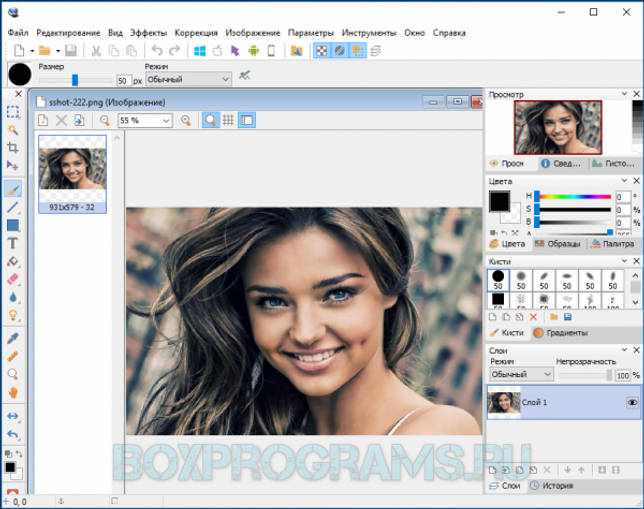644x509 pixels.
Task: Select the rectangular selection tool
Action: pos(13,112)
